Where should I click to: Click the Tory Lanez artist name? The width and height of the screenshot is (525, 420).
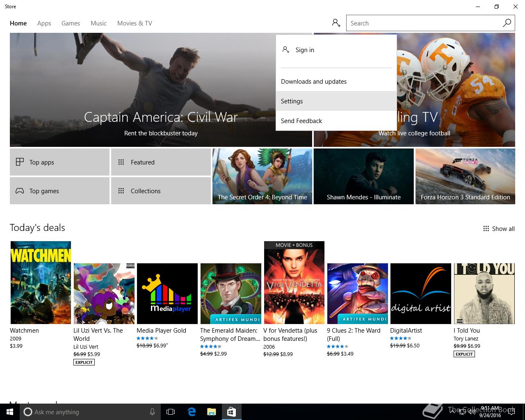(x=466, y=338)
